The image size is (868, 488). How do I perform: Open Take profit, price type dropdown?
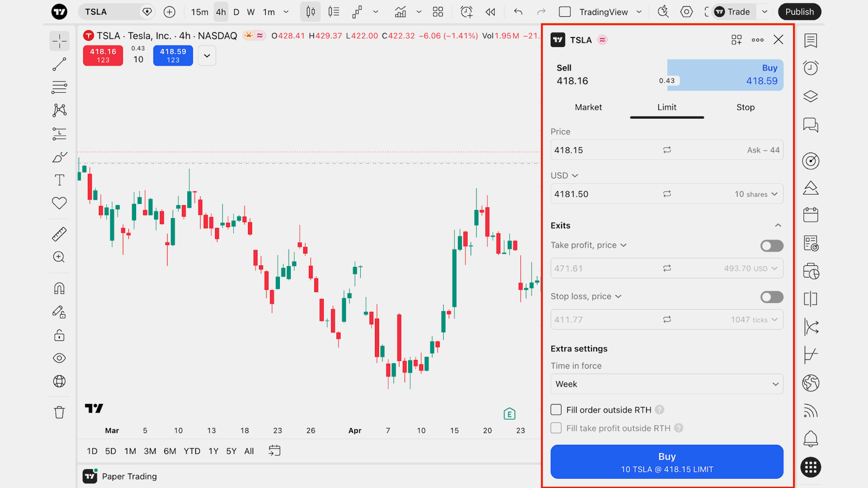(589, 245)
